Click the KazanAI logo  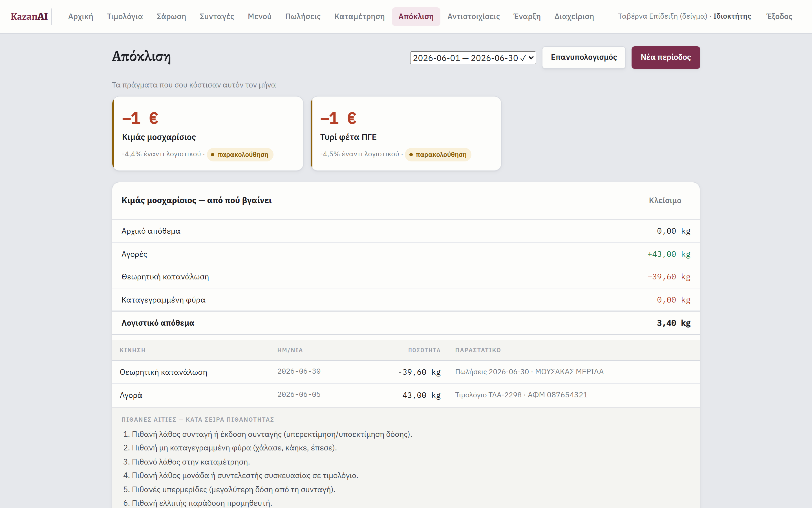(x=29, y=16)
